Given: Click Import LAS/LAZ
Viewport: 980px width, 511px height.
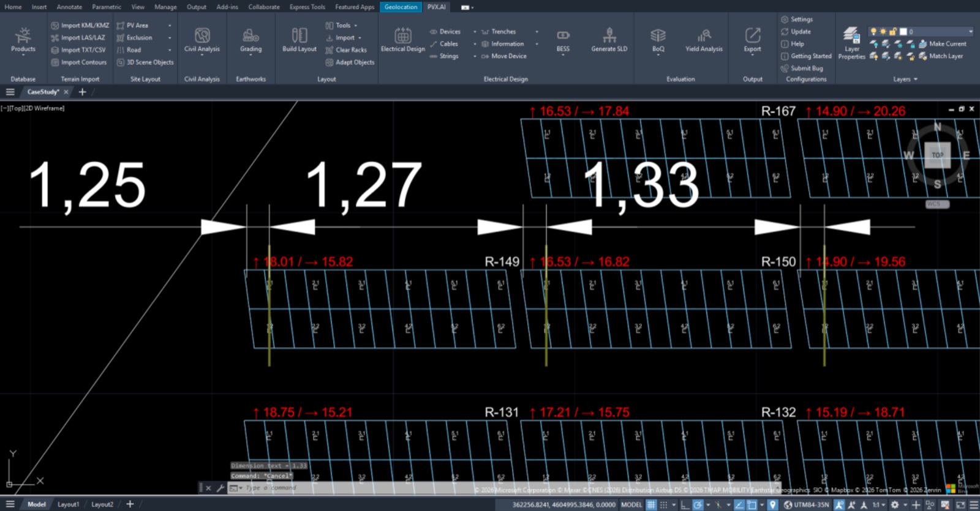Looking at the screenshot, I should 78,37.
